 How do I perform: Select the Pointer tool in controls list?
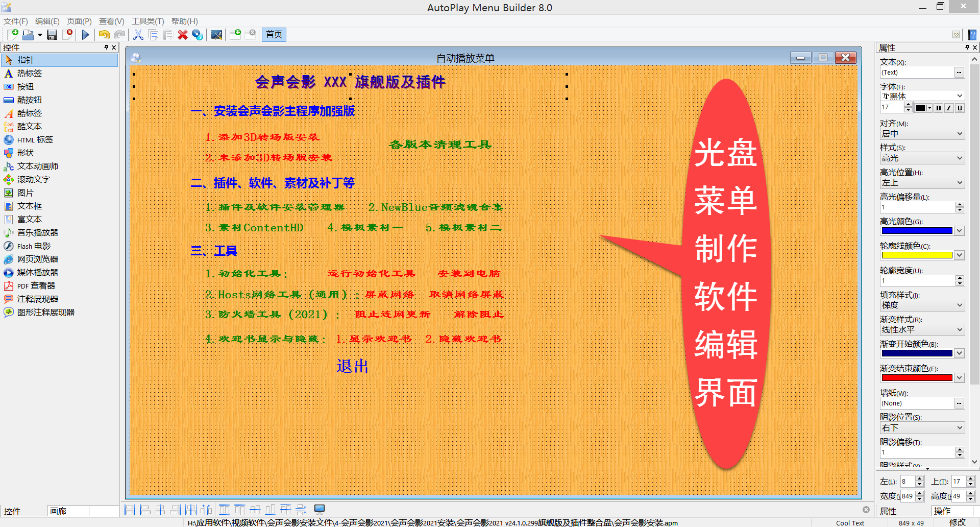(59, 60)
